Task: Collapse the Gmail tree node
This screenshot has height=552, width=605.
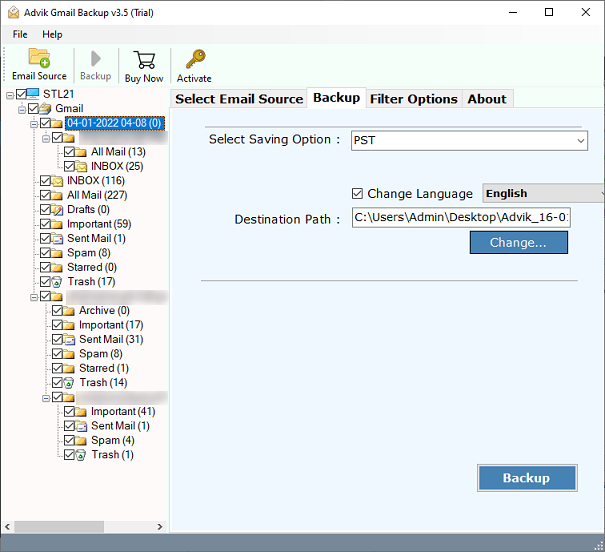Action: pos(22,110)
